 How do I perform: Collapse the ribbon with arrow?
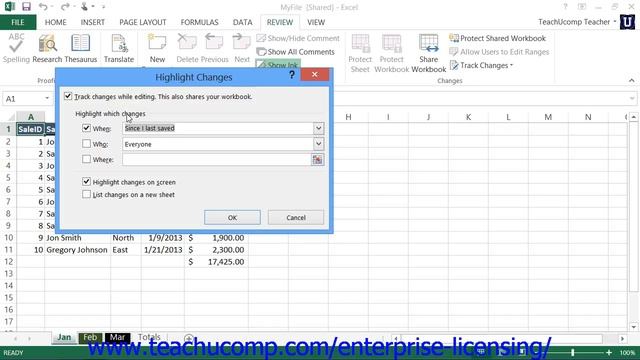click(x=631, y=81)
